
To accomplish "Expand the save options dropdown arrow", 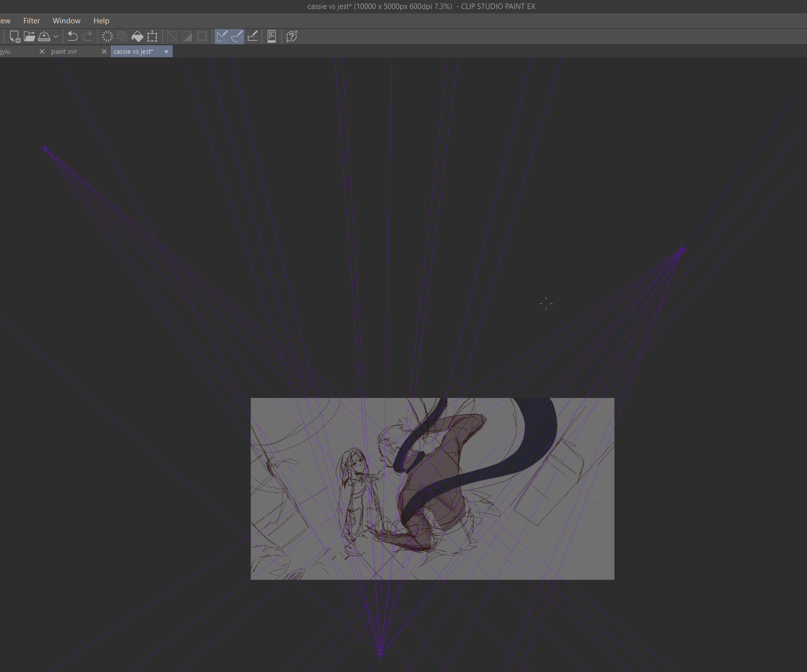I will pos(56,36).
